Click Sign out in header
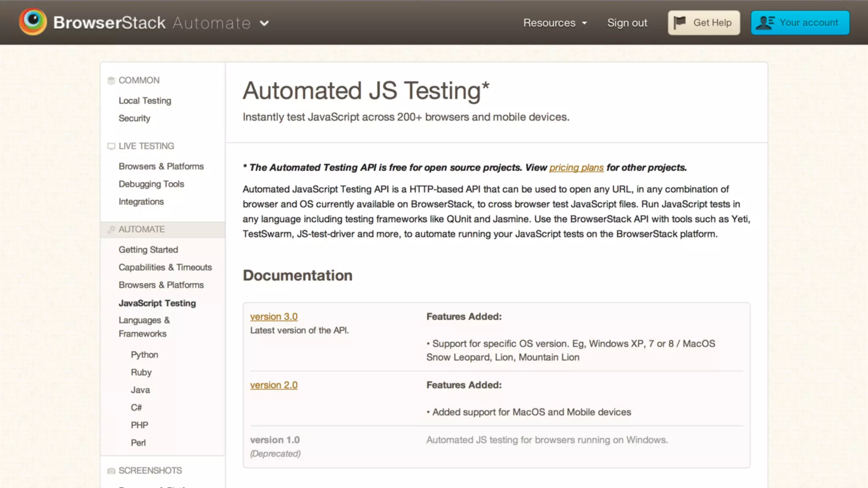Screen dimensions: 868x488 (x=627, y=23)
